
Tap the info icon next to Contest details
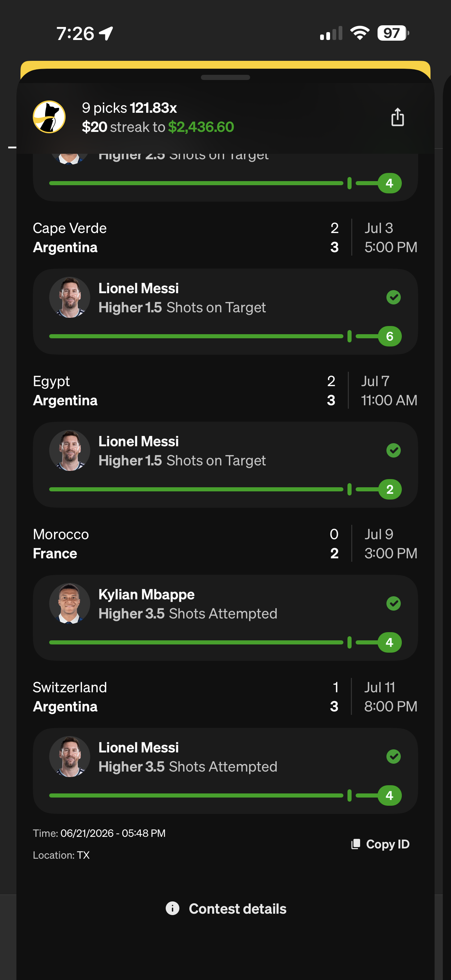[x=172, y=909]
